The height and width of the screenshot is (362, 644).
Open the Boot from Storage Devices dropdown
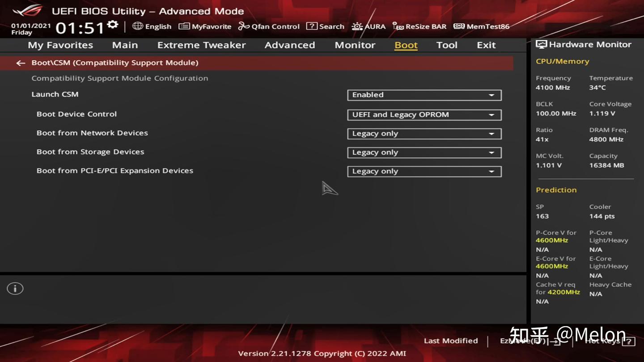click(424, 152)
